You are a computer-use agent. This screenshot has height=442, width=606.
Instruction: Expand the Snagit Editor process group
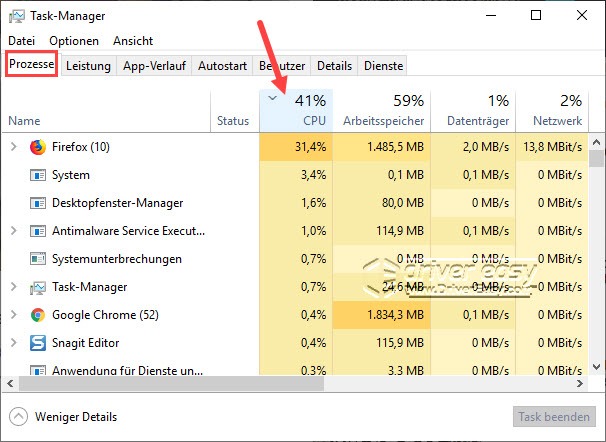[x=14, y=343]
